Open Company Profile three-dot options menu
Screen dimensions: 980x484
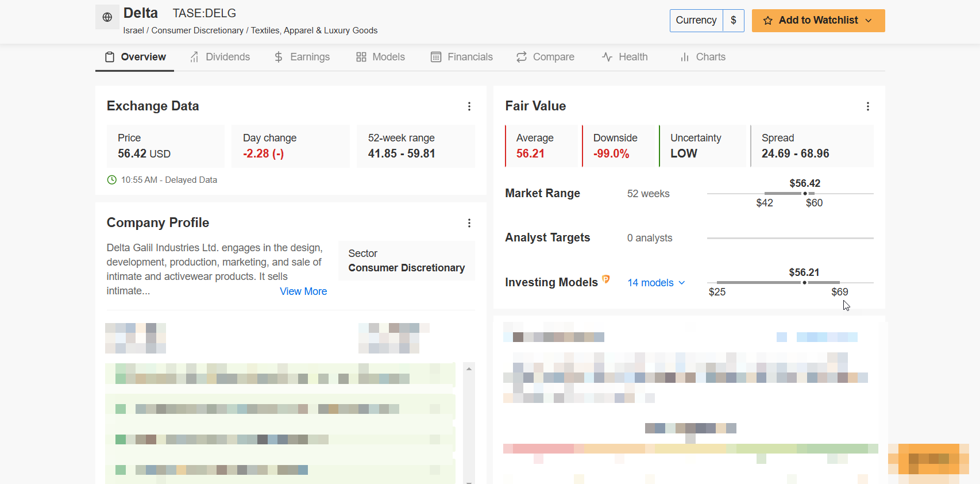[x=469, y=223]
